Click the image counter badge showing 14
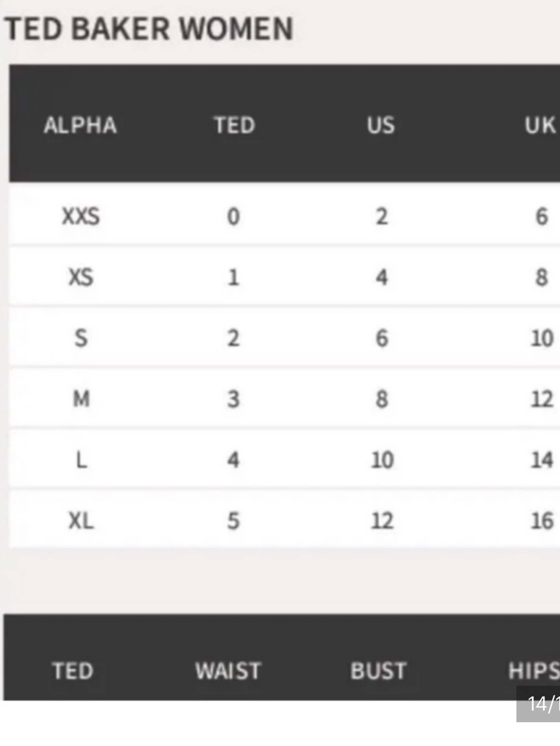Screen dimensions: 560x746 coord(538,704)
